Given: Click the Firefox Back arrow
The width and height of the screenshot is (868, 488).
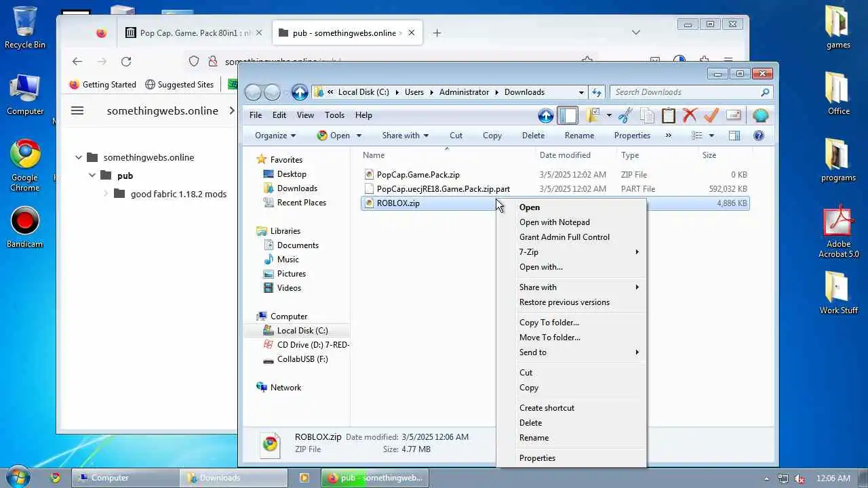Looking at the screenshot, I should click(x=77, y=62).
